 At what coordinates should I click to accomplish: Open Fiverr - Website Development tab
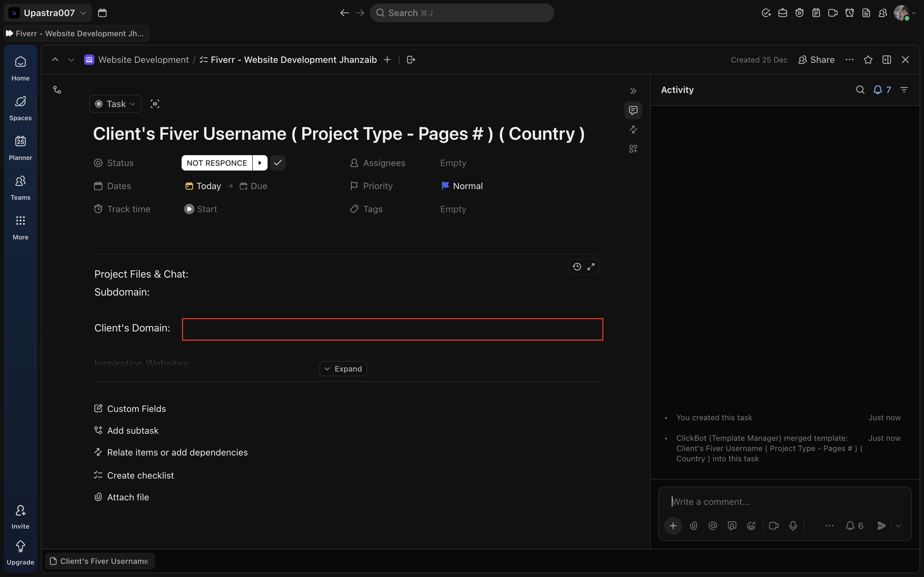tap(76, 34)
